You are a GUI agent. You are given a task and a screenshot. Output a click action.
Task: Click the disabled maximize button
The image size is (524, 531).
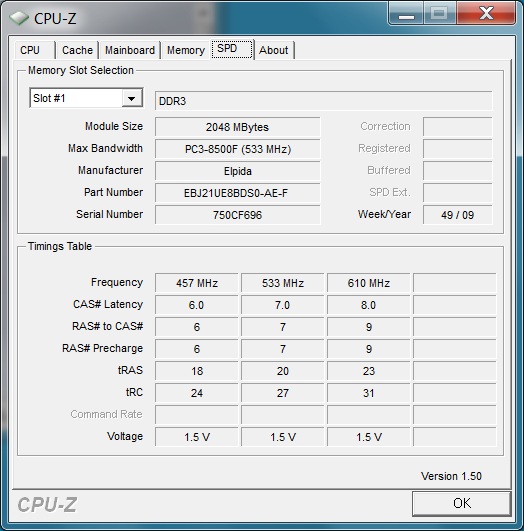pos(440,14)
